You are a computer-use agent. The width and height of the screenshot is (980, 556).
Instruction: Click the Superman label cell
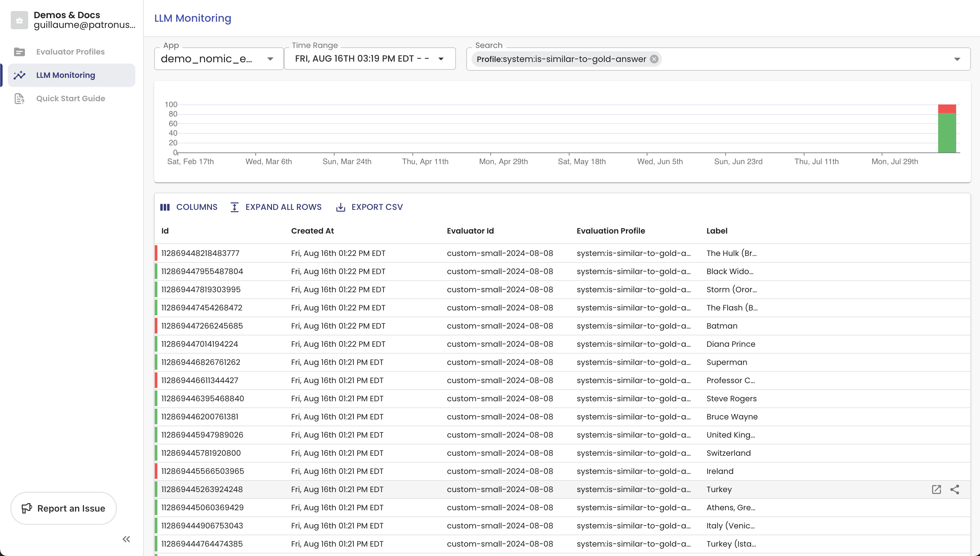point(727,362)
